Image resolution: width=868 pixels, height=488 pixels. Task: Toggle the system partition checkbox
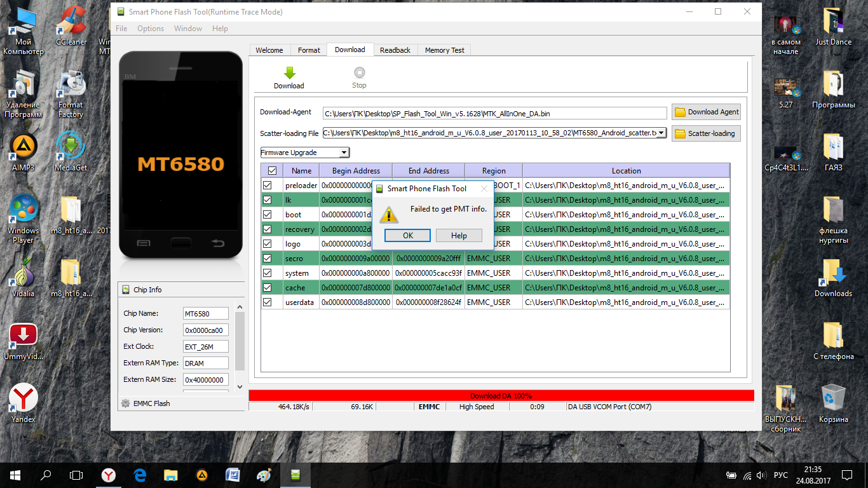click(268, 273)
